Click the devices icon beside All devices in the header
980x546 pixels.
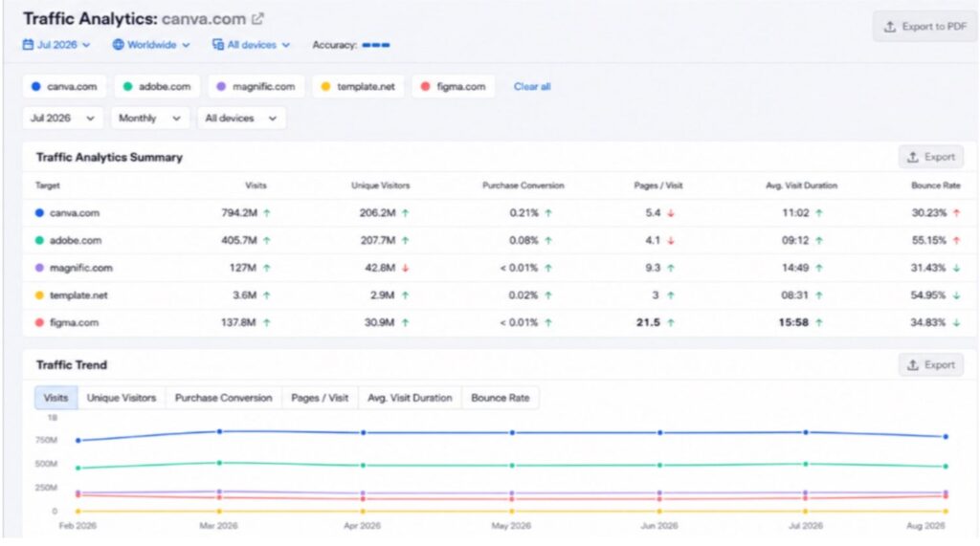pos(218,45)
